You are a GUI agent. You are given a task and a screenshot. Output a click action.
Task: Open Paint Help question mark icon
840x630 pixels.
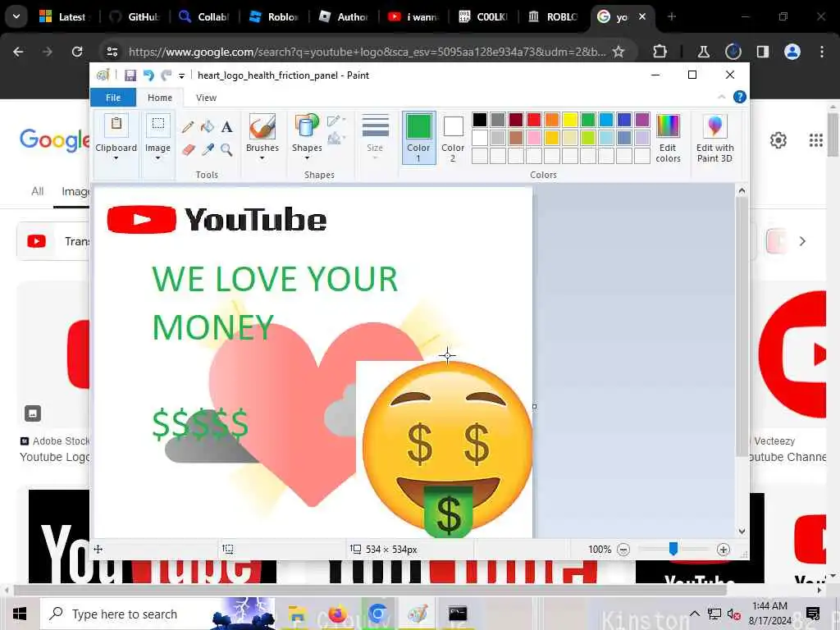(x=739, y=97)
